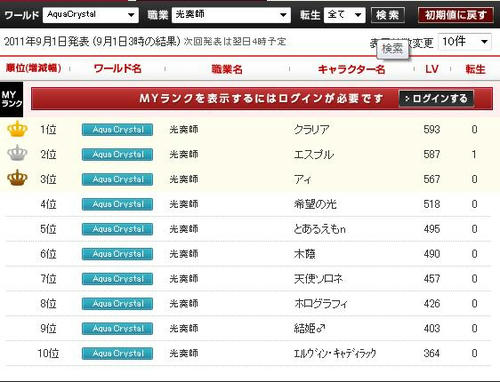Click the キャラクター名 column header

[351, 69]
